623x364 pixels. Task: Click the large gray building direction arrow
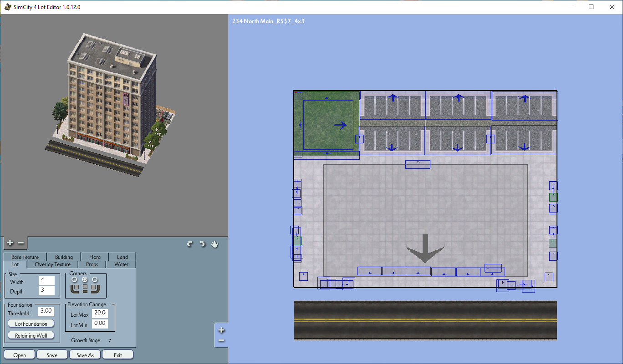[x=425, y=248]
